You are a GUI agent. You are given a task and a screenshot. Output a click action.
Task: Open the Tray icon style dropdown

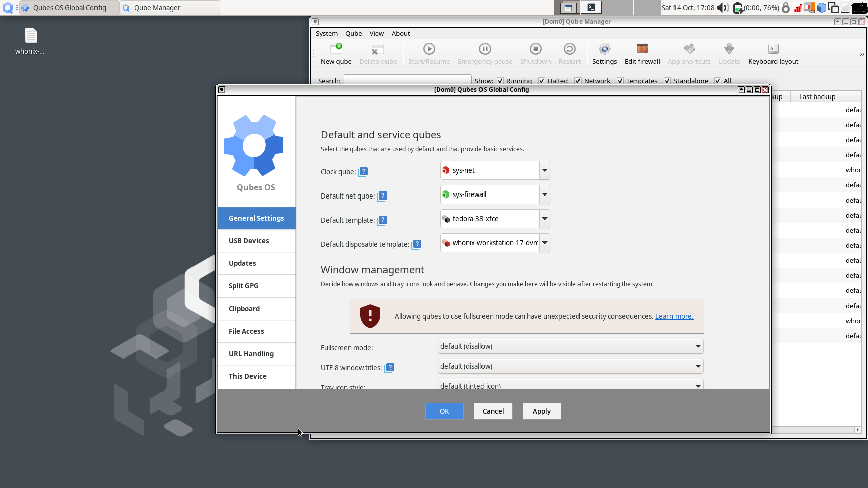[570, 385]
